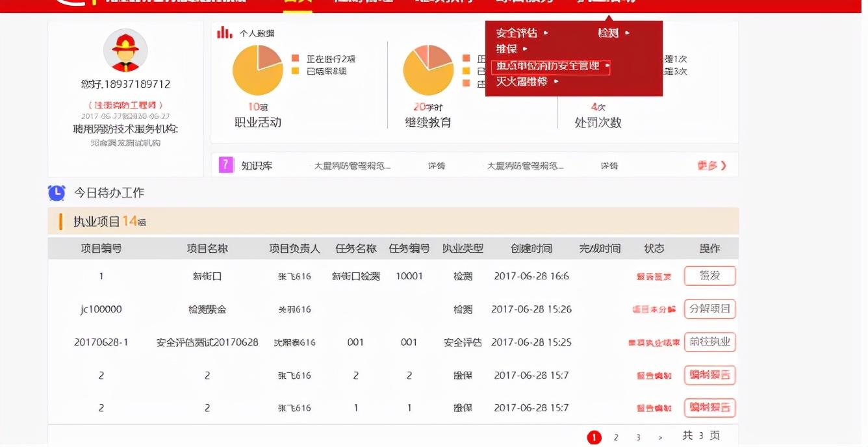The width and height of the screenshot is (868, 447).
Task: Open the 检测 submenu item
Action: [609, 32]
